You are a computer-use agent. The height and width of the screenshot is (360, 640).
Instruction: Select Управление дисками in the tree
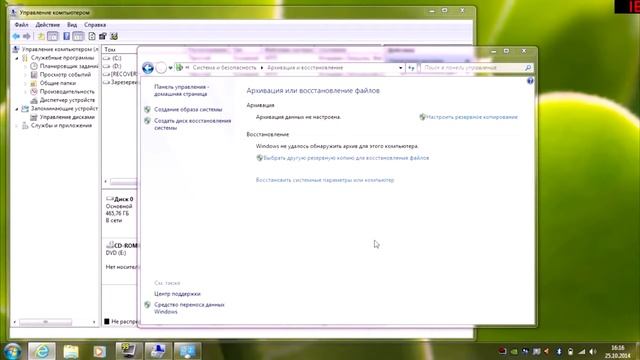pos(67,118)
